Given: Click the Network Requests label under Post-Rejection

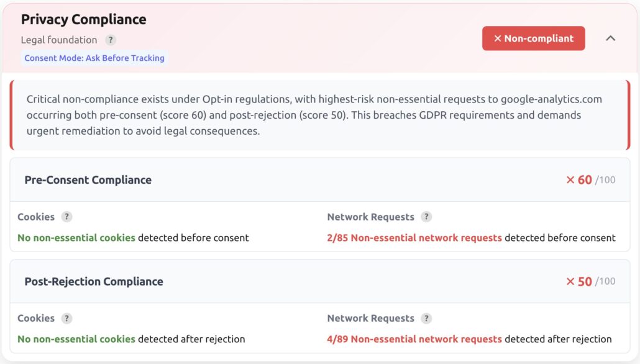Looking at the screenshot, I should [370, 318].
